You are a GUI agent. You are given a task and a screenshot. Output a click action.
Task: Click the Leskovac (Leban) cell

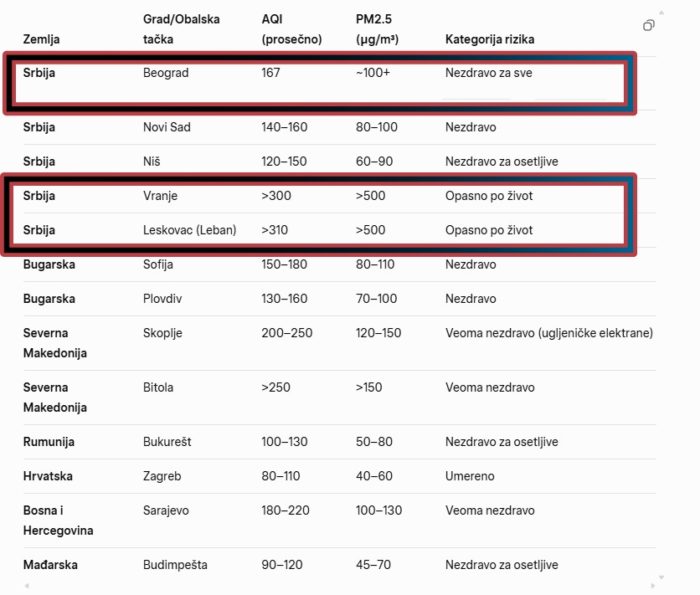[190, 230]
